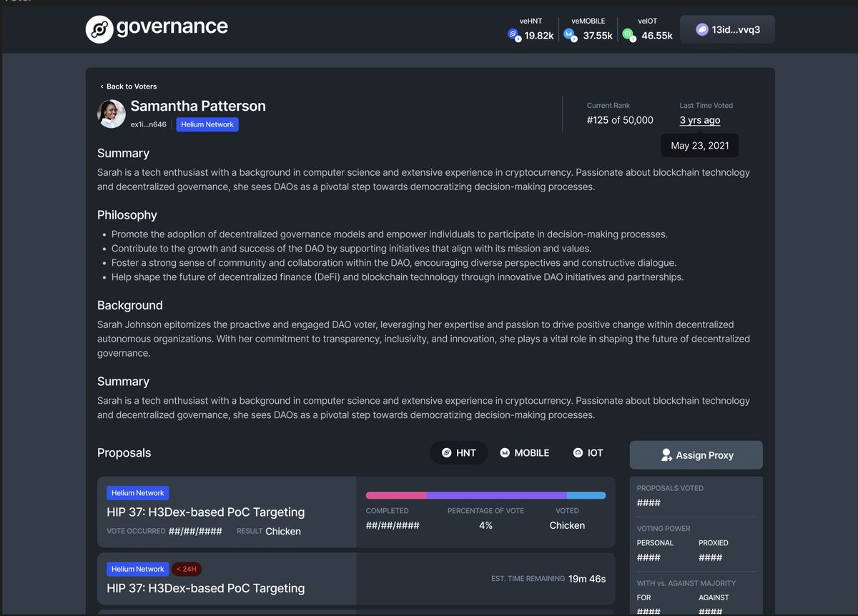The width and height of the screenshot is (858, 616).
Task: Select the MOBILE proposals tab
Action: [524, 453]
